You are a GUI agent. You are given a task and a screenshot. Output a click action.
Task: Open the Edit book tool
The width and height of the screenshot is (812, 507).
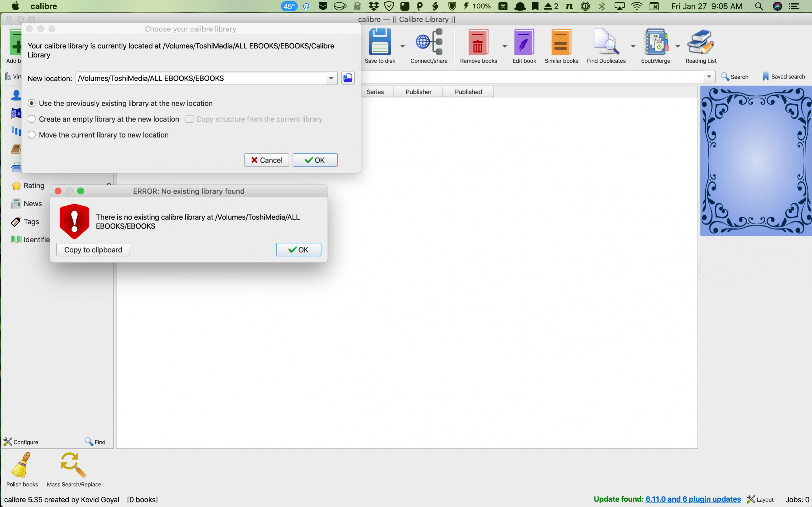tap(524, 42)
